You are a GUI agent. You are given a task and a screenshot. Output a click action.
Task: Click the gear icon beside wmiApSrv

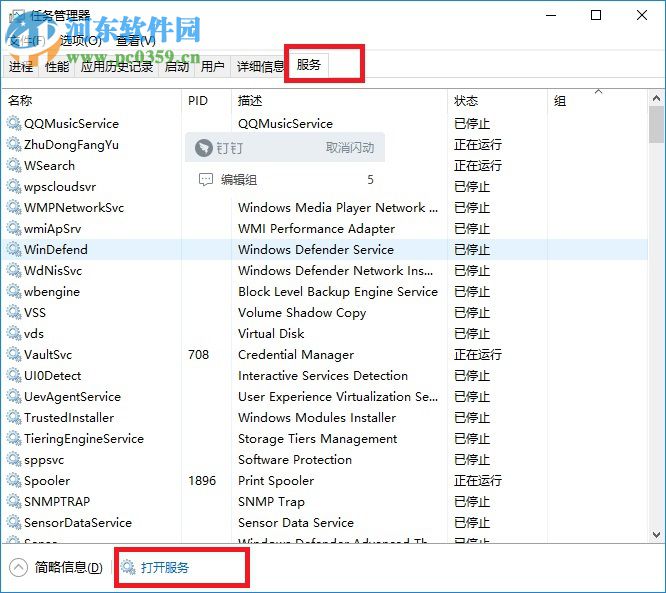point(14,229)
